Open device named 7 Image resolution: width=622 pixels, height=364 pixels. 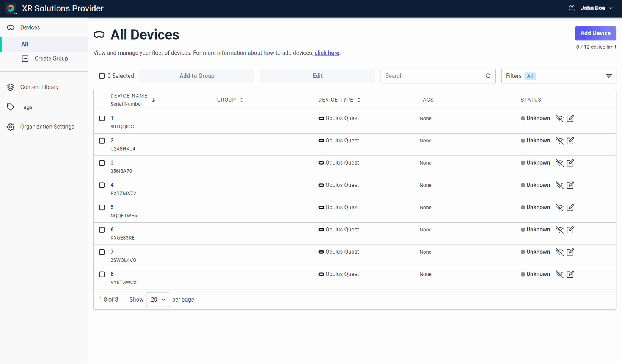[112, 252]
